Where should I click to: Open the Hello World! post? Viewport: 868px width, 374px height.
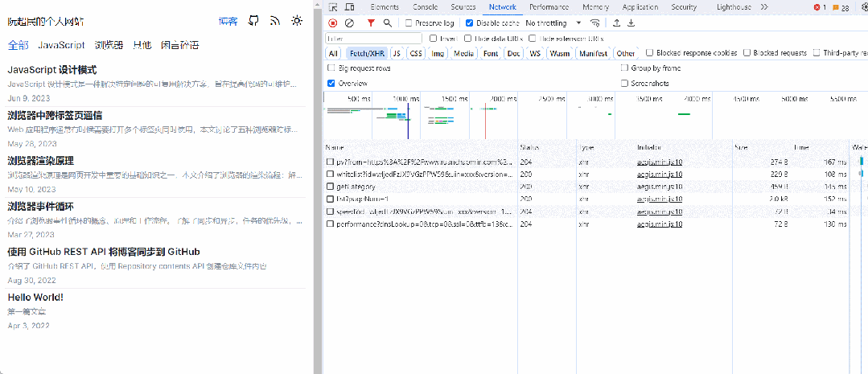(35, 297)
